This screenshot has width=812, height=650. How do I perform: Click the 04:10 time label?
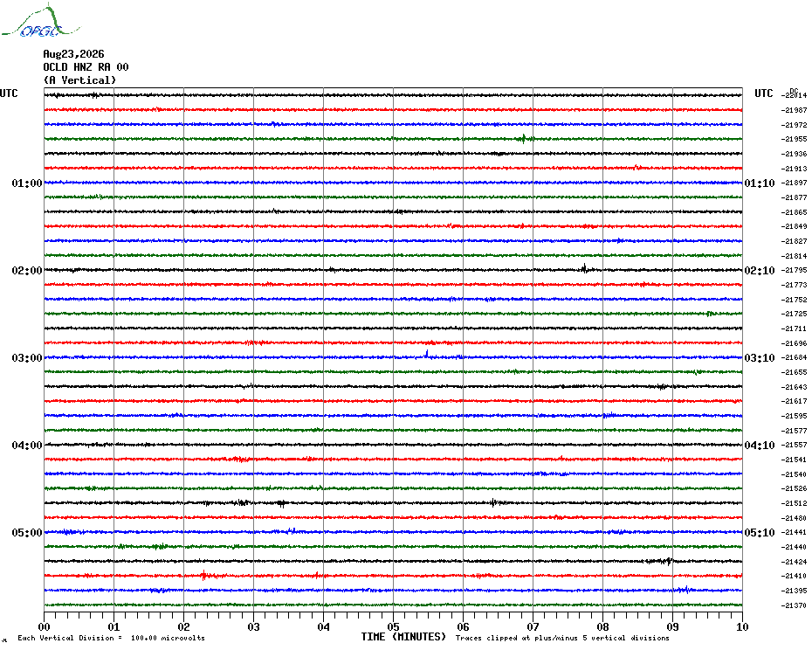[x=760, y=446]
